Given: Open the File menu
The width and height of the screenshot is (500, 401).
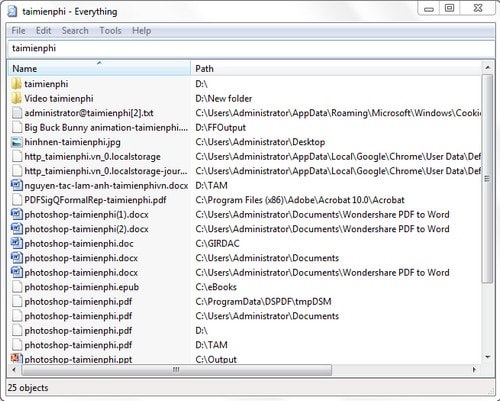Looking at the screenshot, I should (x=18, y=31).
